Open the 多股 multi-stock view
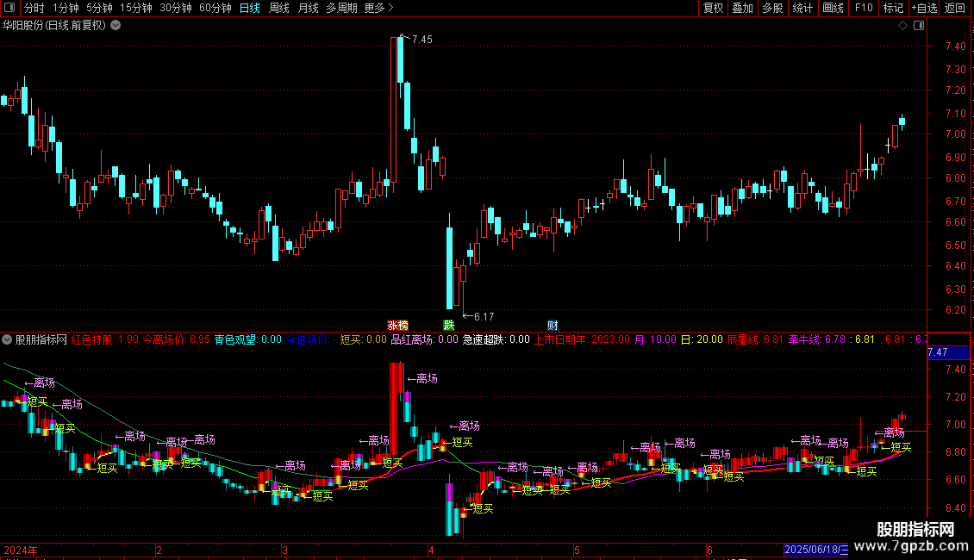The width and height of the screenshot is (974, 560). (x=772, y=8)
